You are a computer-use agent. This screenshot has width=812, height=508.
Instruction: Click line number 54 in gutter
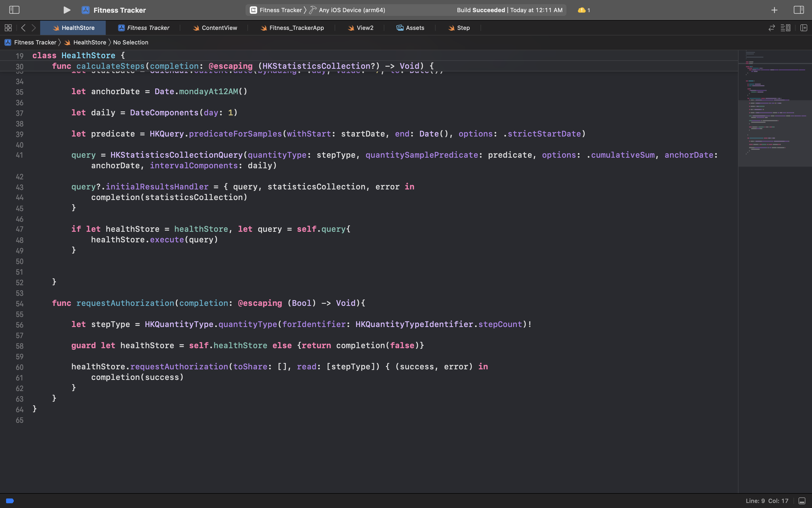[x=20, y=303]
